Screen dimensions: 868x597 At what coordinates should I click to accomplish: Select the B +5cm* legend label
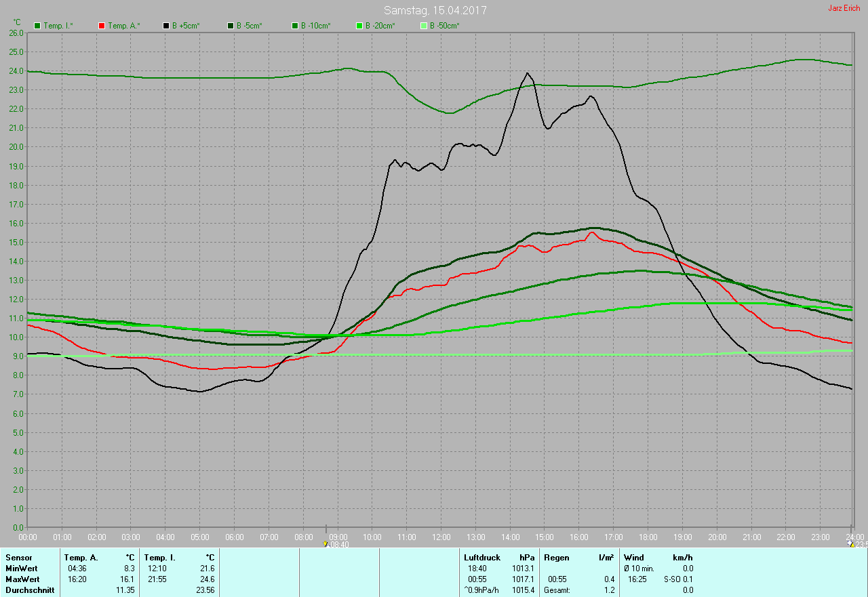[x=186, y=26]
